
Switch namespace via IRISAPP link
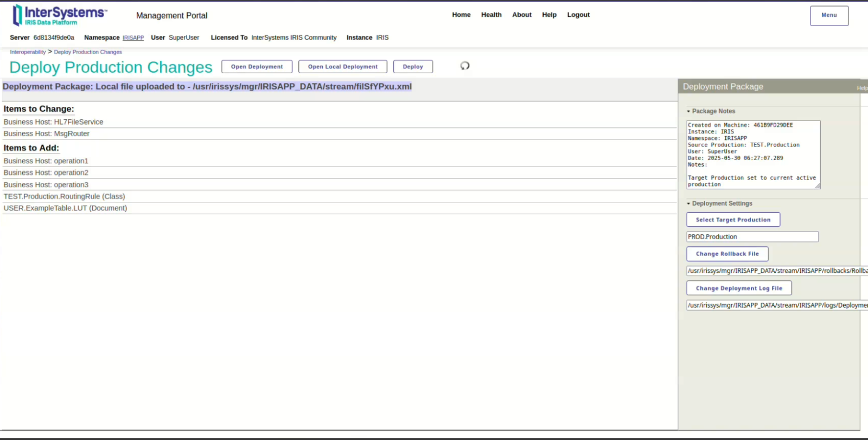133,38
